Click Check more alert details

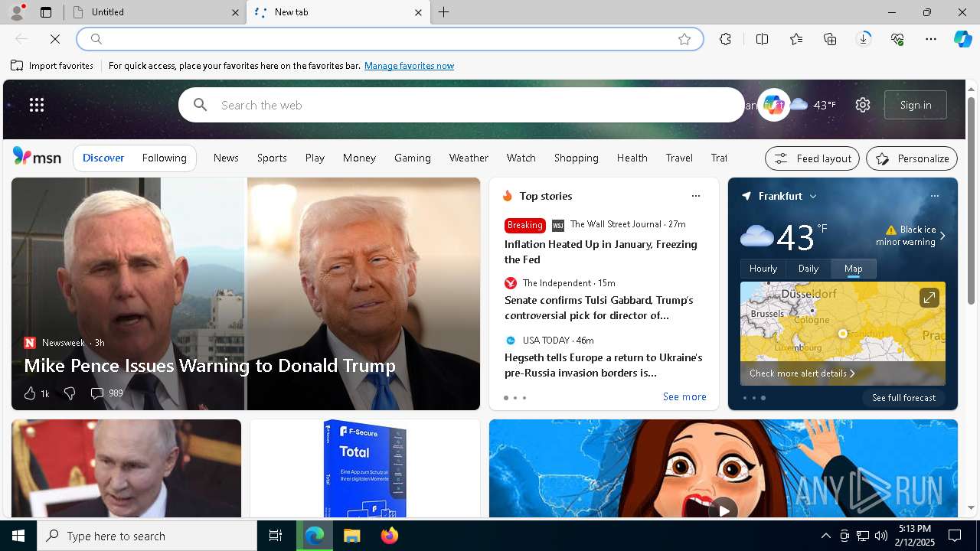(802, 373)
